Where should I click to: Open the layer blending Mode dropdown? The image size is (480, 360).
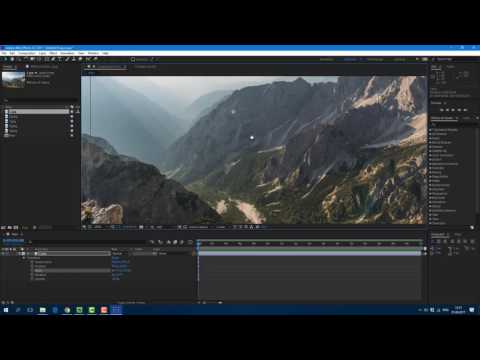click(x=119, y=254)
